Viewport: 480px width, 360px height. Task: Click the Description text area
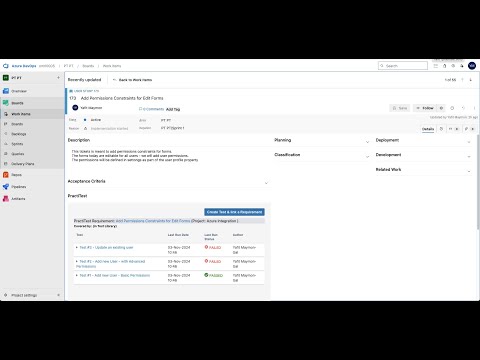168,156
